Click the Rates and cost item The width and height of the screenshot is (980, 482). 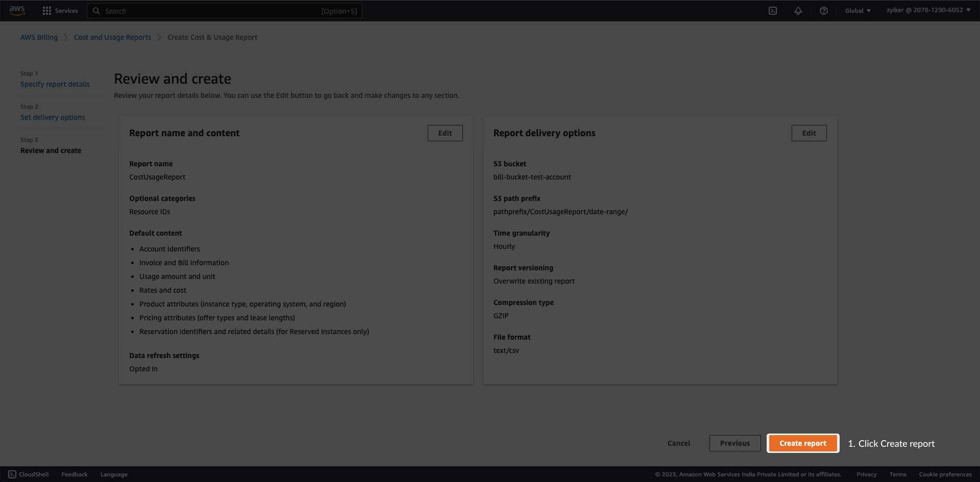coord(163,290)
